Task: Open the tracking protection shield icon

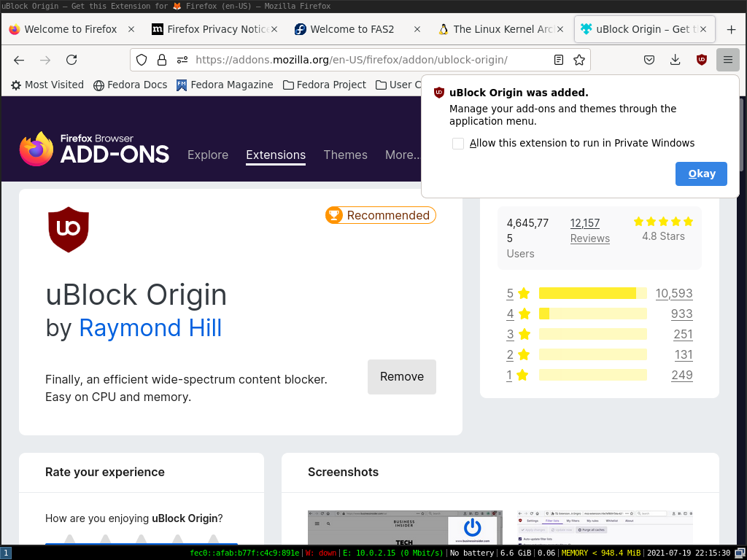Action: pyautogui.click(x=142, y=60)
